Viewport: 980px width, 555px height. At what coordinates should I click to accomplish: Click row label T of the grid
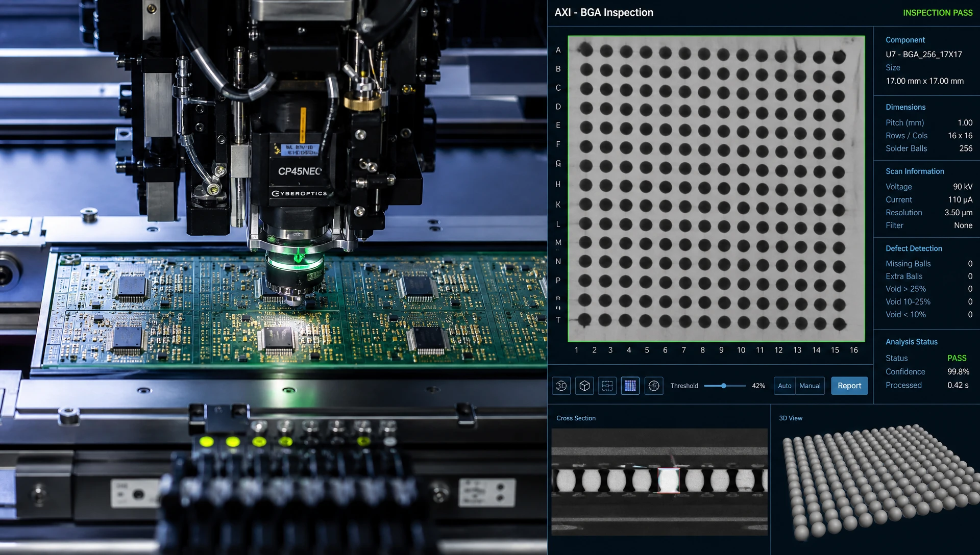pyautogui.click(x=558, y=320)
